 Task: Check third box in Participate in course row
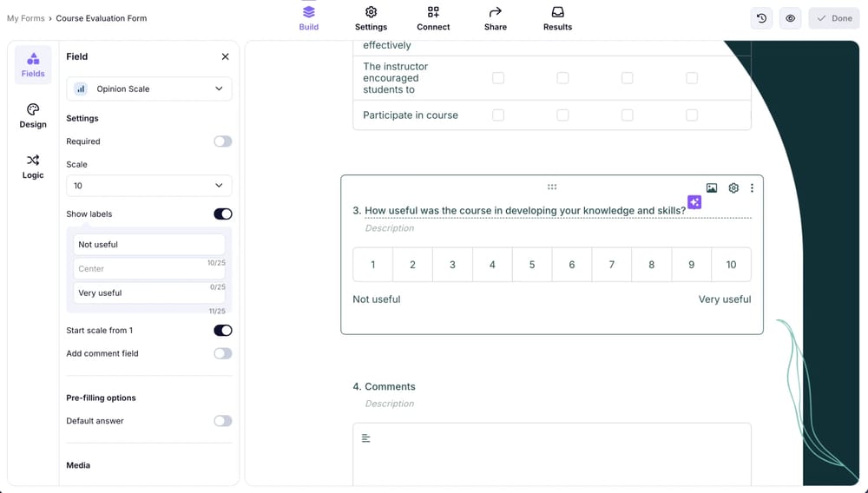pos(628,115)
